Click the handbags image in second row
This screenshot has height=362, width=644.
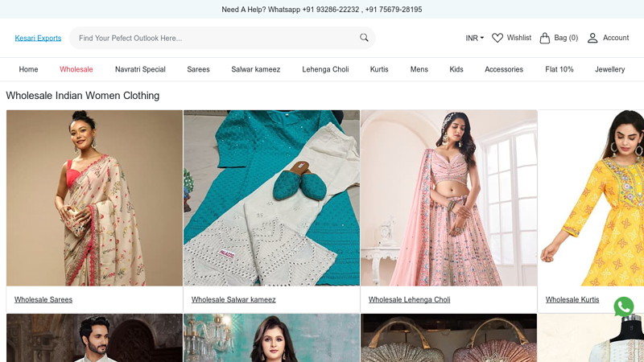click(448, 338)
